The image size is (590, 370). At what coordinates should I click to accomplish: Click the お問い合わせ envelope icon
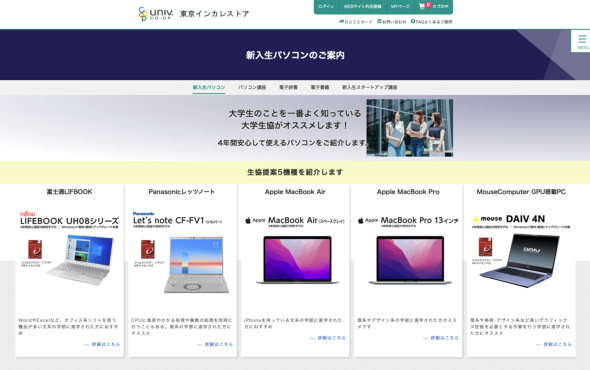(379, 21)
